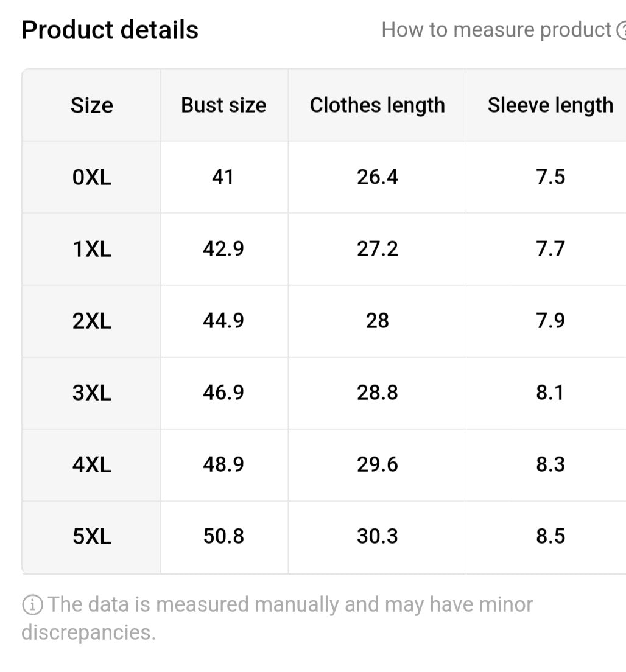Click the info icon before the disclaimer
626x672 pixels.
coord(32,605)
